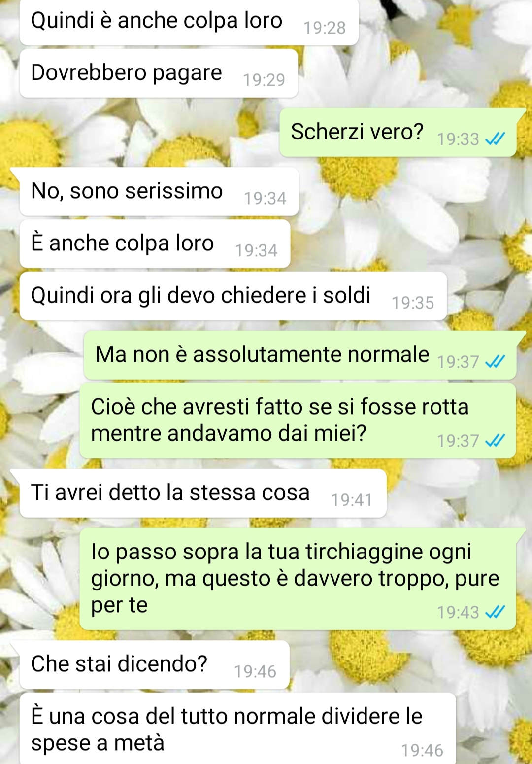Tap the read ticks on 'Scherzi vero?'

[495, 139]
